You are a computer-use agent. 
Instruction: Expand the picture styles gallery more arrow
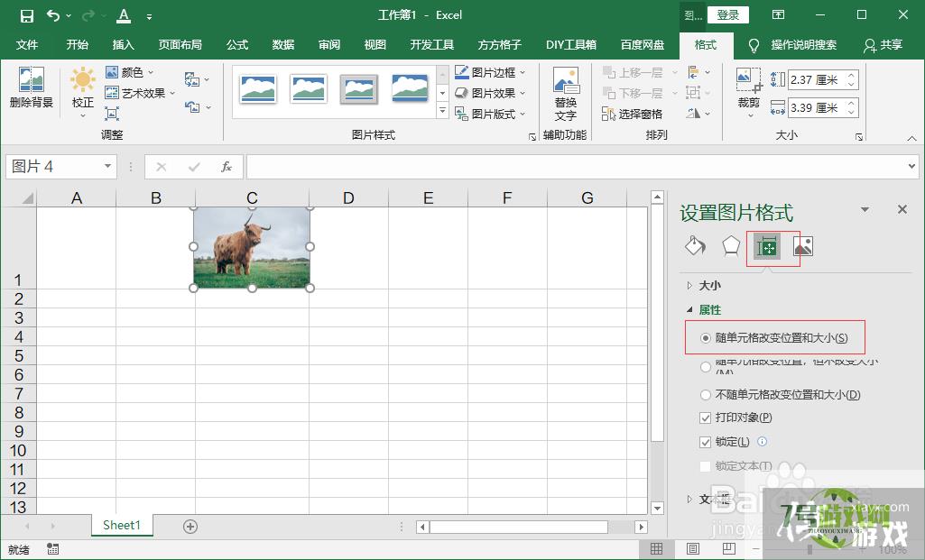coord(442,110)
